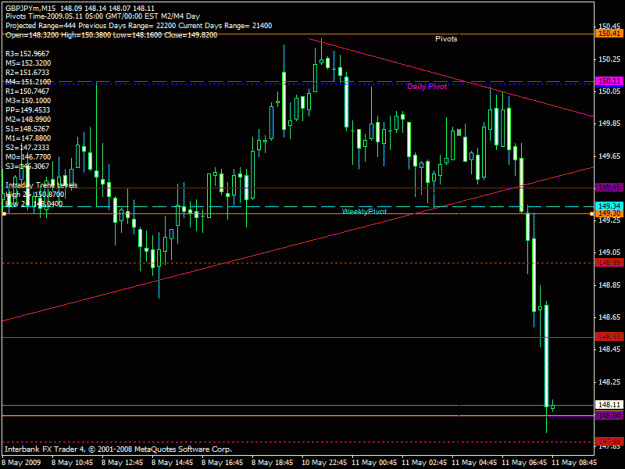Click the 148.45 price scale value
The height and width of the screenshot is (469, 625).
click(x=609, y=349)
